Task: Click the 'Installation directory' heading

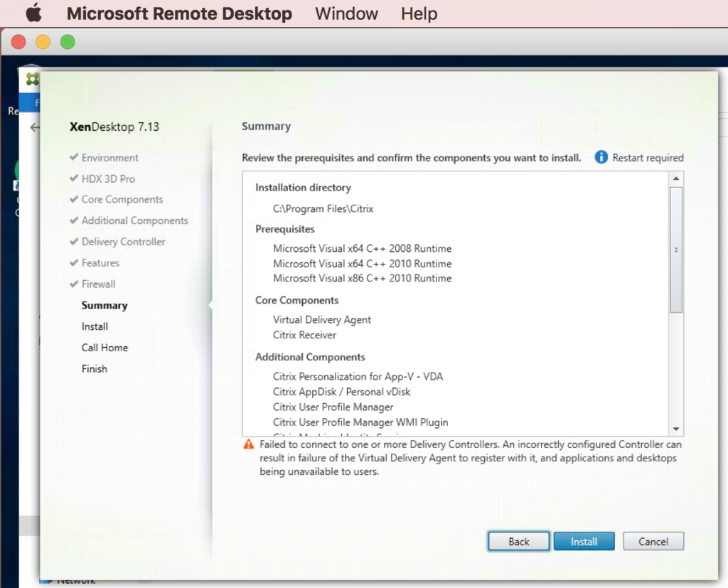Action: pos(303,188)
